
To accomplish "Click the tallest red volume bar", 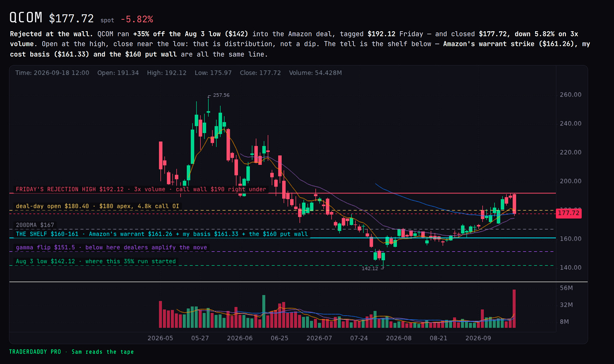I will (x=514, y=308).
